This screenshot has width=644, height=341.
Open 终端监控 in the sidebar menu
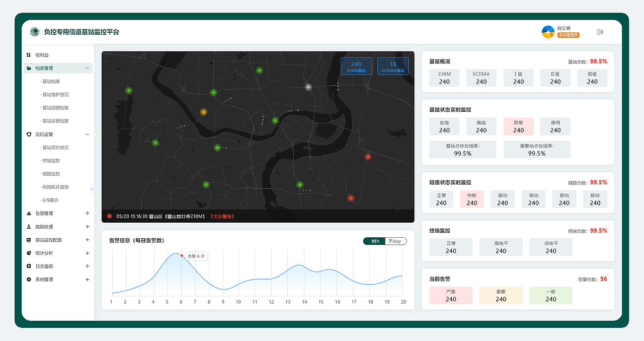tap(50, 161)
